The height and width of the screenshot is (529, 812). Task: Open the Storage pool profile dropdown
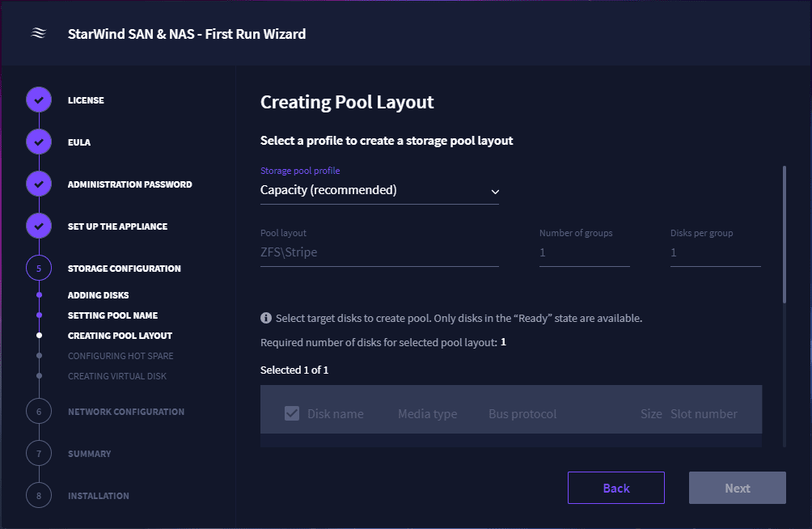pos(379,190)
